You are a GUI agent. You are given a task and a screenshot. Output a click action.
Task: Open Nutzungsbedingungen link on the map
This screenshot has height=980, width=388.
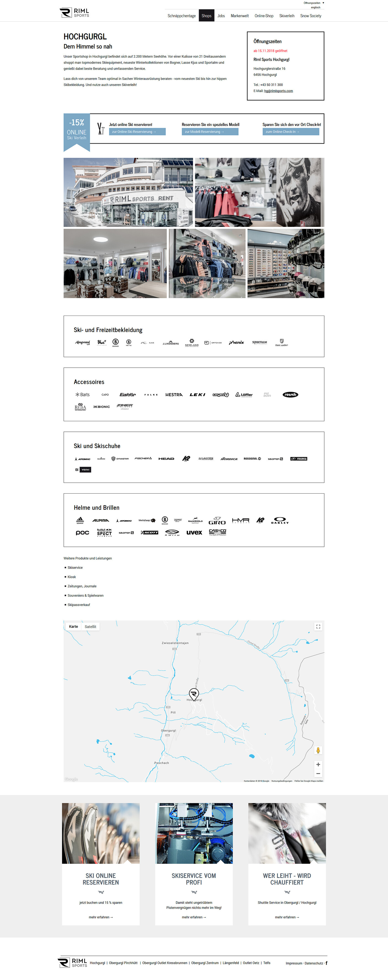click(282, 781)
